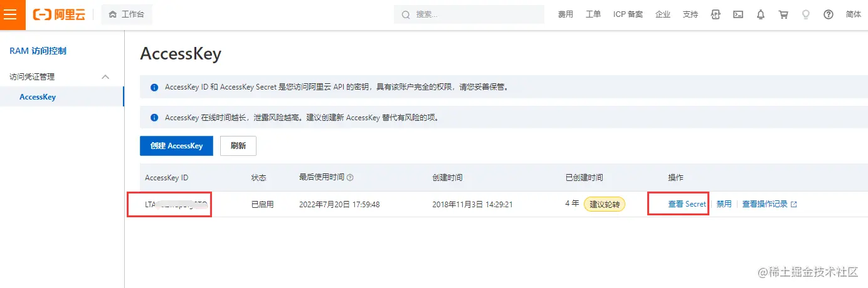Screen dimensions: 868x288
Task: Click the 4 年 age value
Action: point(572,203)
